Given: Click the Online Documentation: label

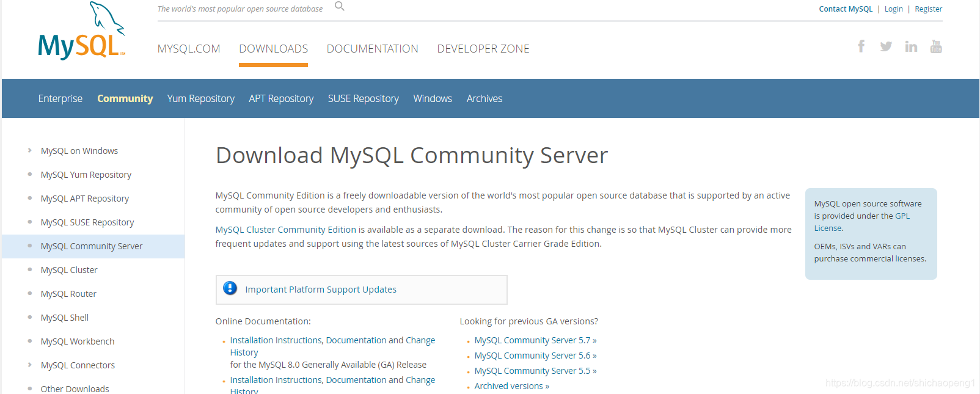Looking at the screenshot, I should coord(263,321).
